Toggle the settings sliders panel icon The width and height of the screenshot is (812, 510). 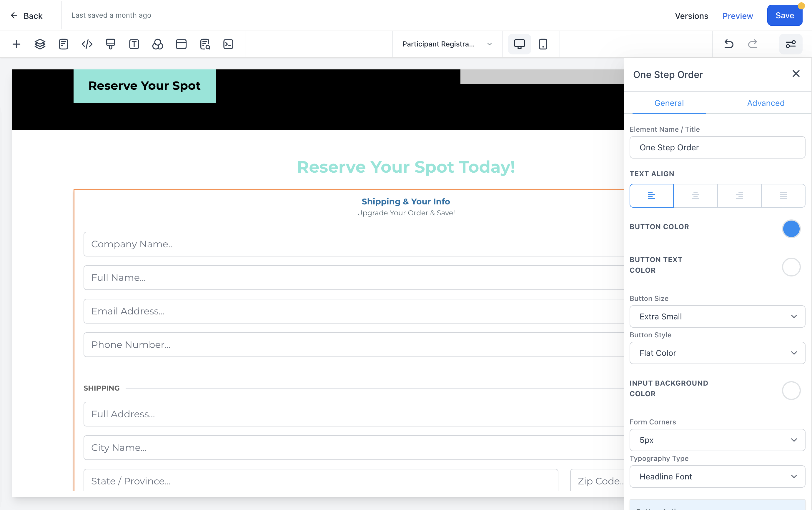tap(791, 44)
